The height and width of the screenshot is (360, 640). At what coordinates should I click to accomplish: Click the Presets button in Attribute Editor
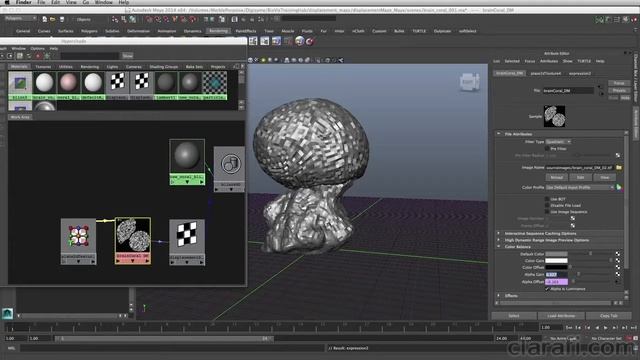[619, 90]
